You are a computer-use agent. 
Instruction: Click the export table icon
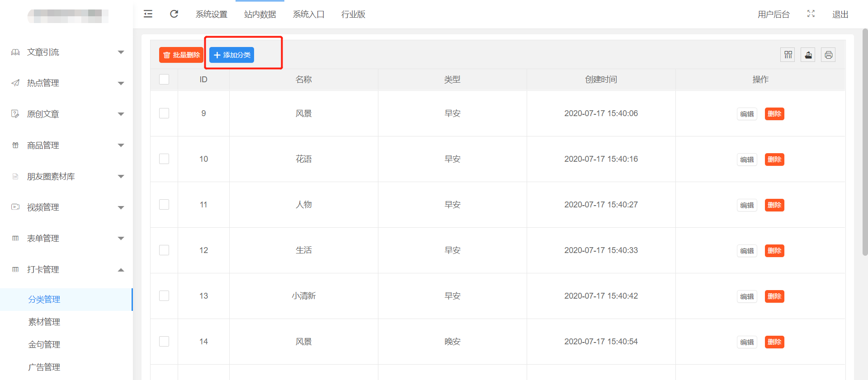point(808,55)
